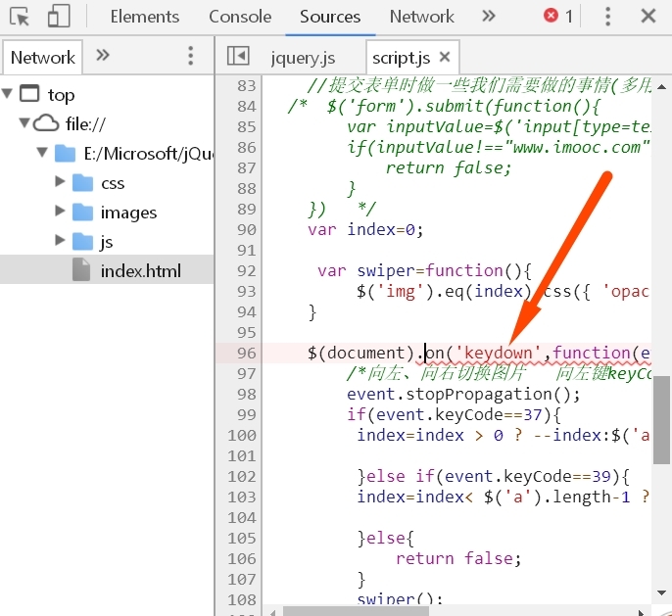Click the E:/Microsoft folder label
Screen dimensions: 672x616
click(148, 154)
